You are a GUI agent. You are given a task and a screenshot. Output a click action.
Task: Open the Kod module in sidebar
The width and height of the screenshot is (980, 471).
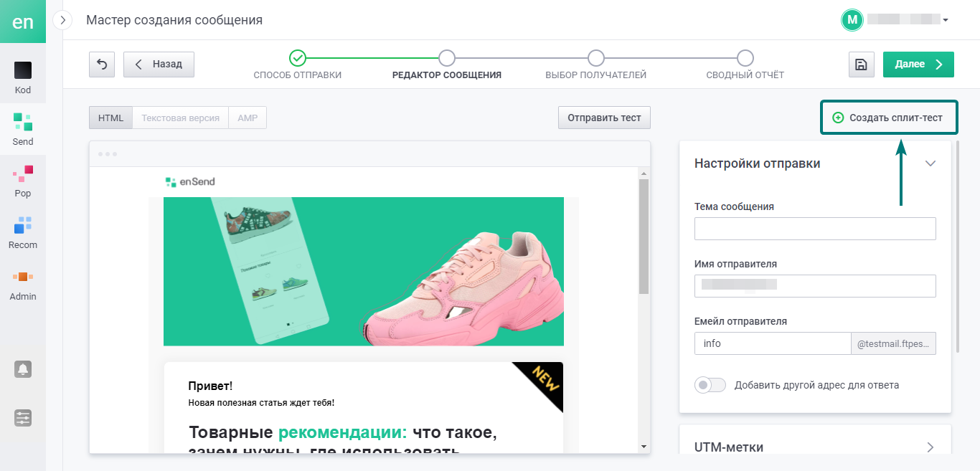23,78
